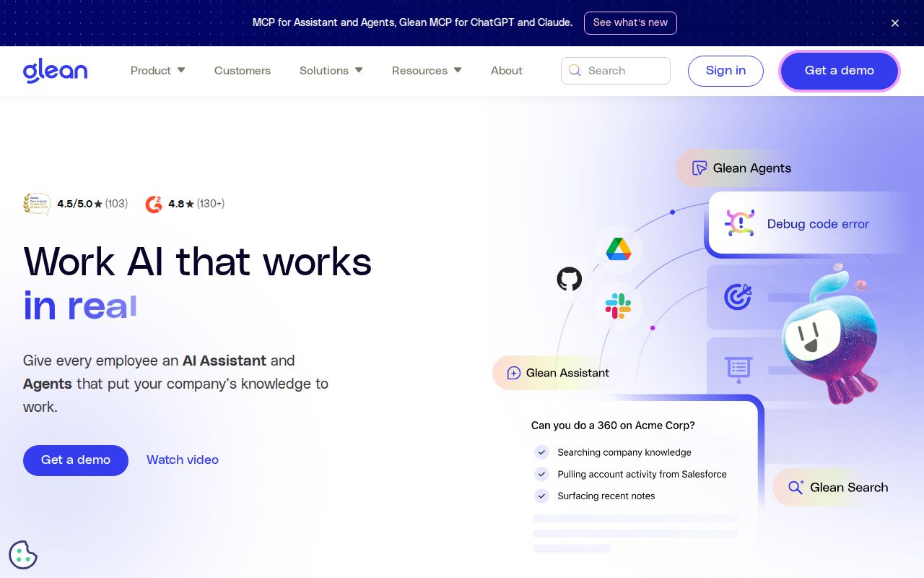
Task: Open cookie preferences icon
Action: click(x=23, y=555)
